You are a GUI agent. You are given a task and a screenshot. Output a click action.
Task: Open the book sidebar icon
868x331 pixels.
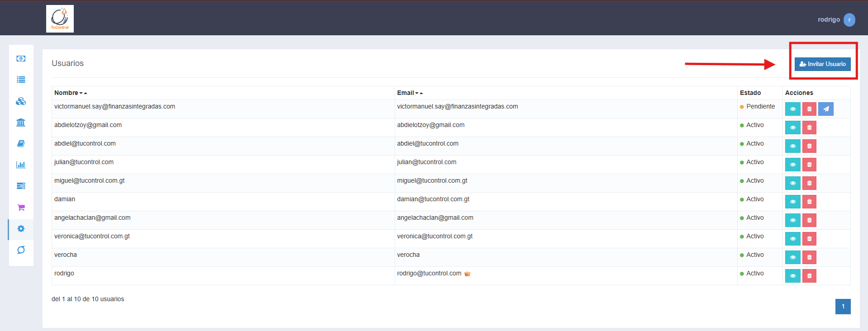click(x=21, y=144)
